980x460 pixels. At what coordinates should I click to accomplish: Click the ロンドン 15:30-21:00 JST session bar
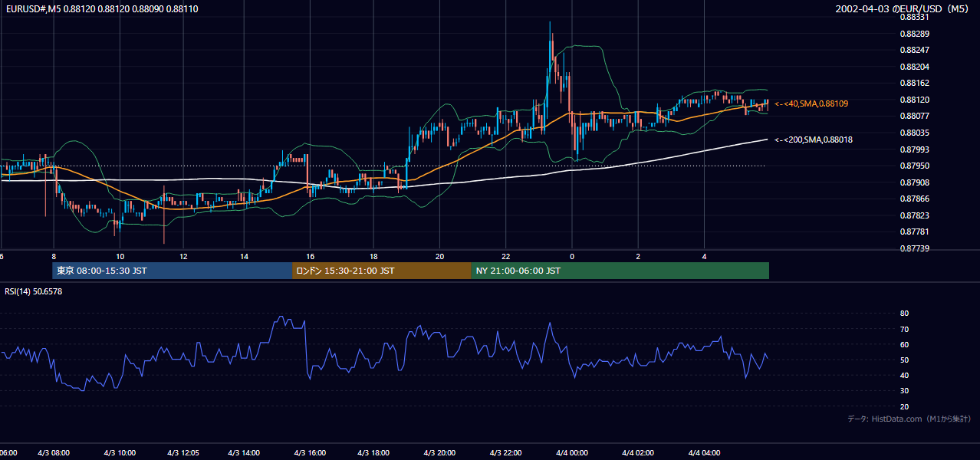[x=382, y=271]
